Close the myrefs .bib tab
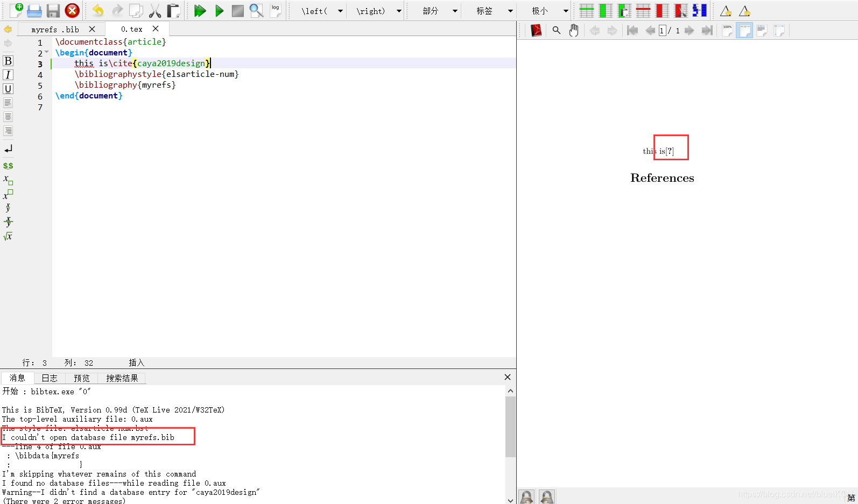This screenshot has width=858, height=504. click(x=92, y=29)
